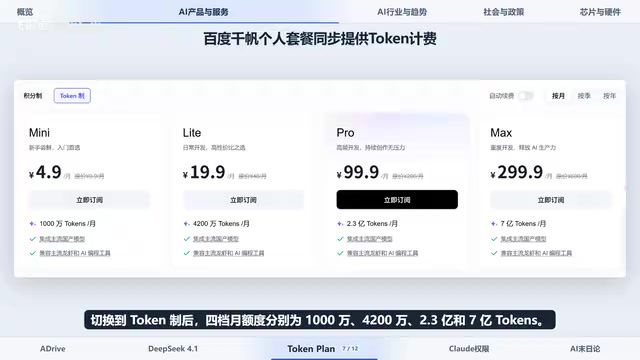Open the 社会与政策 tab
This screenshot has width=640, height=360.
coord(504,12)
